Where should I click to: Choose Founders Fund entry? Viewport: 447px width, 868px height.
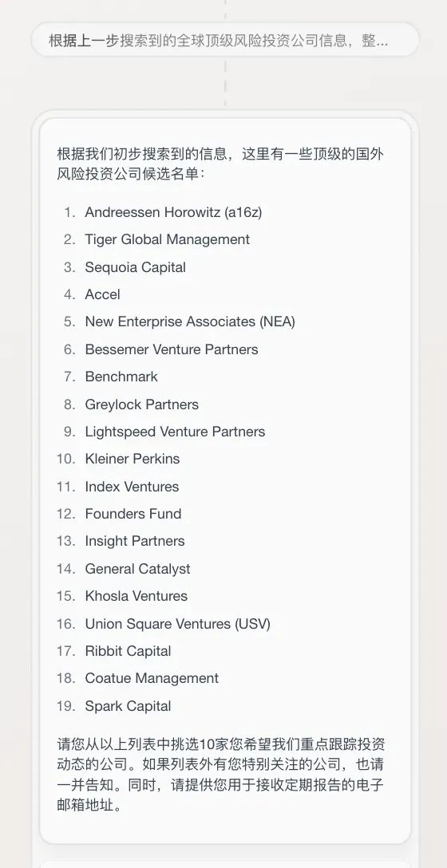133,514
